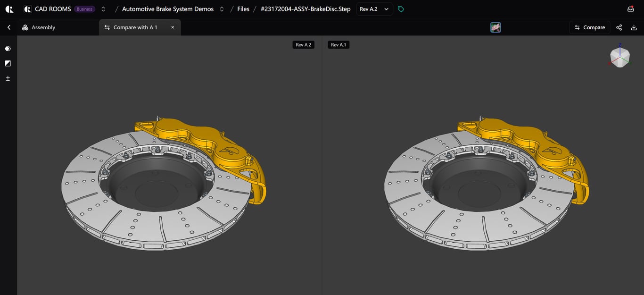Click the back arrow beside Assembly tab
The height and width of the screenshot is (295, 644).
[9, 27]
